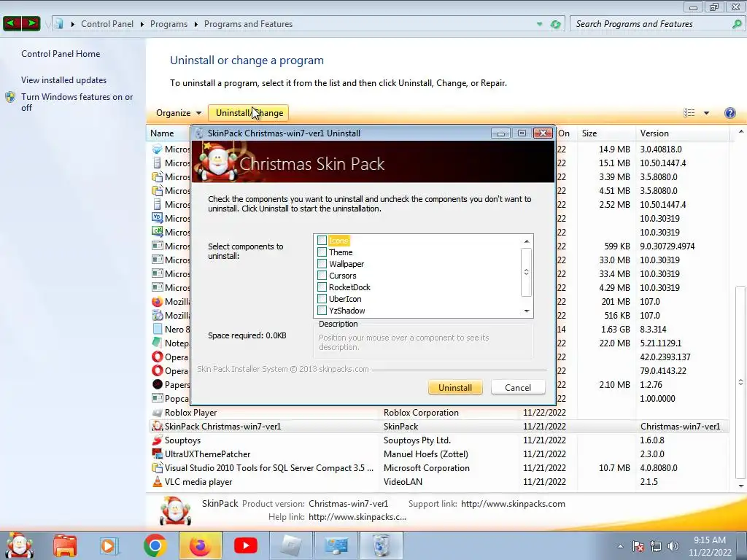The height and width of the screenshot is (560, 747).
Task: Select the VLC media player row
Action: (x=438, y=481)
